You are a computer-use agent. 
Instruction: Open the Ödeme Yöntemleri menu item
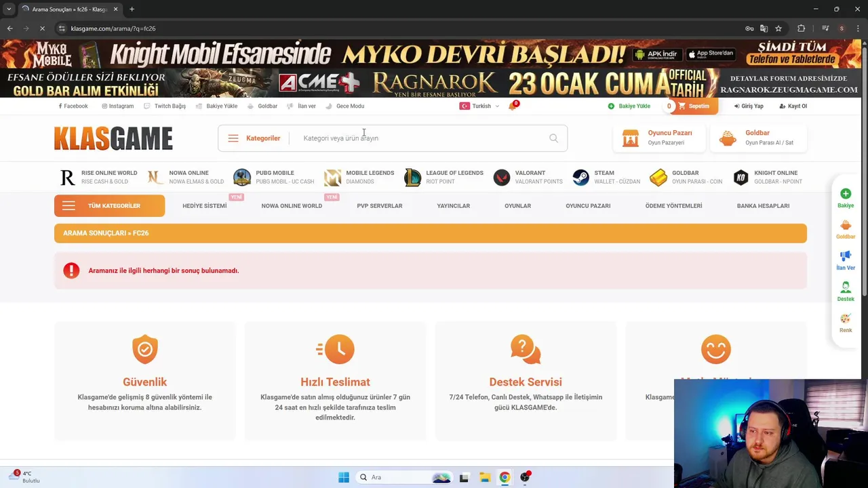click(x=673, y=205)
